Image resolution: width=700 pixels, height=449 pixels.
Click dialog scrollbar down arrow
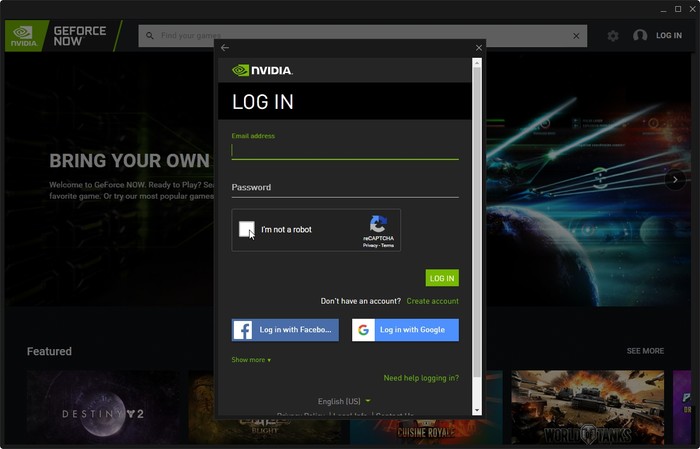tap(477, 411)
